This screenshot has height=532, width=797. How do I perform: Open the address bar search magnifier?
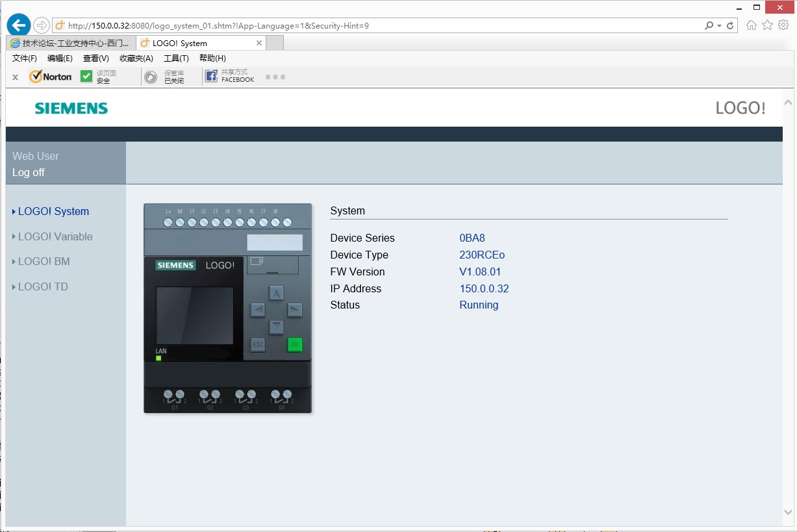(709, 26)
